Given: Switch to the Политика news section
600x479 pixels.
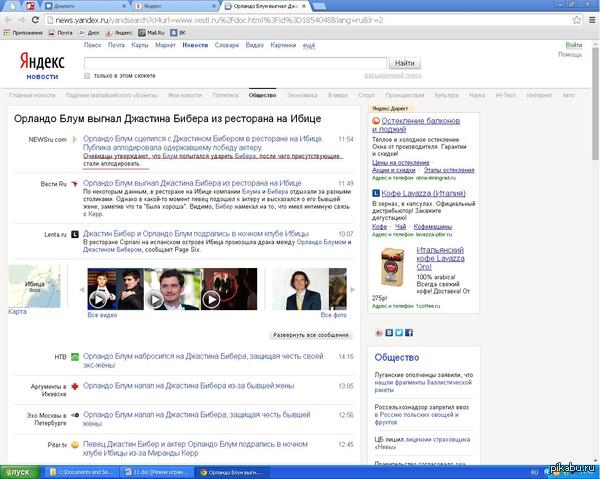Looking at the screenshot, I should click(225, 95).
